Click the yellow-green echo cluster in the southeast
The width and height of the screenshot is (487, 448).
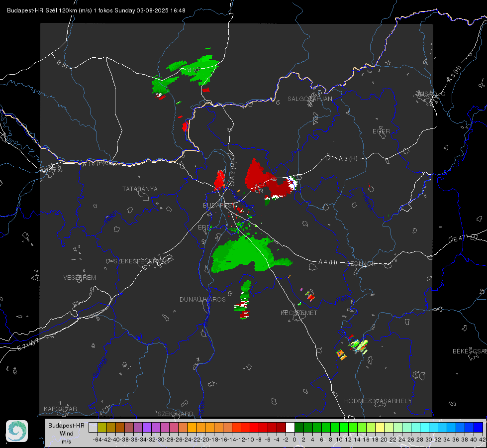point(359,346)
